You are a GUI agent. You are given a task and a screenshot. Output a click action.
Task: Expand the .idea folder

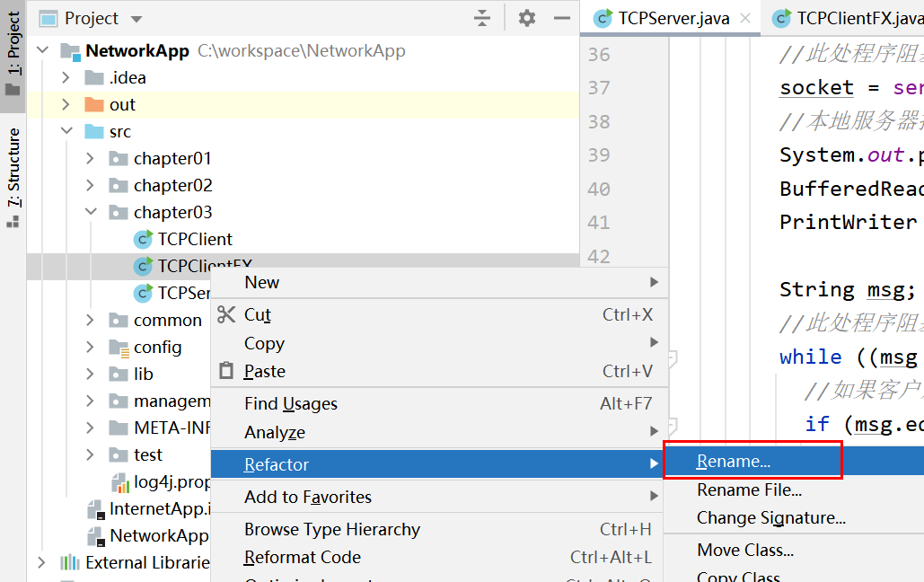pyautogui.click(x=66, y=78)
